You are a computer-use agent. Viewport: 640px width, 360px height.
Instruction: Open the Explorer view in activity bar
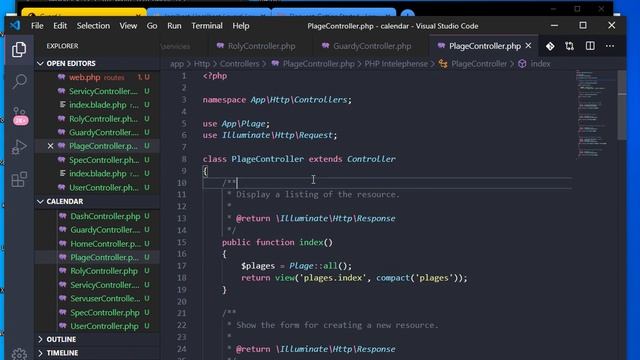point(19,50)
